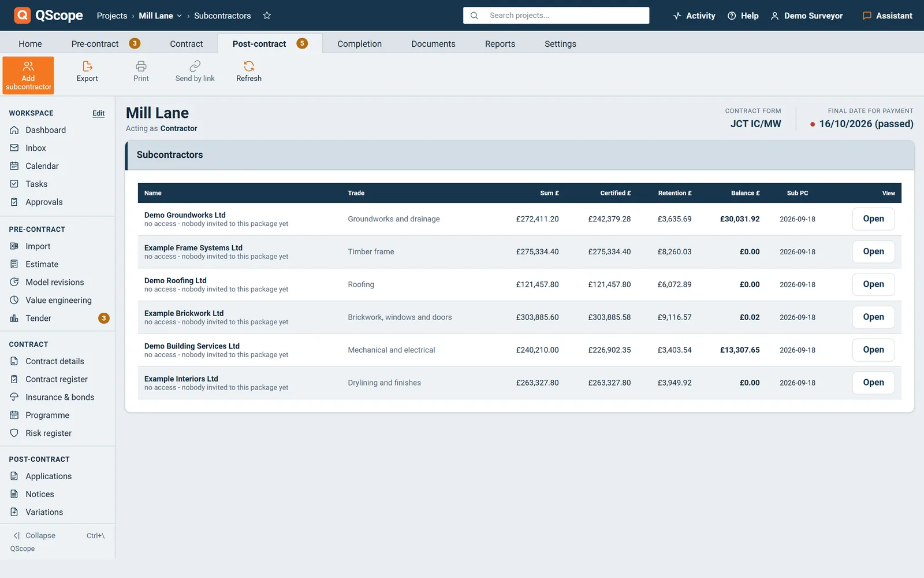Click Subcontractors in the breadcrumb
The height and width of the screenshot is (578, 924).
coord(222,16)
